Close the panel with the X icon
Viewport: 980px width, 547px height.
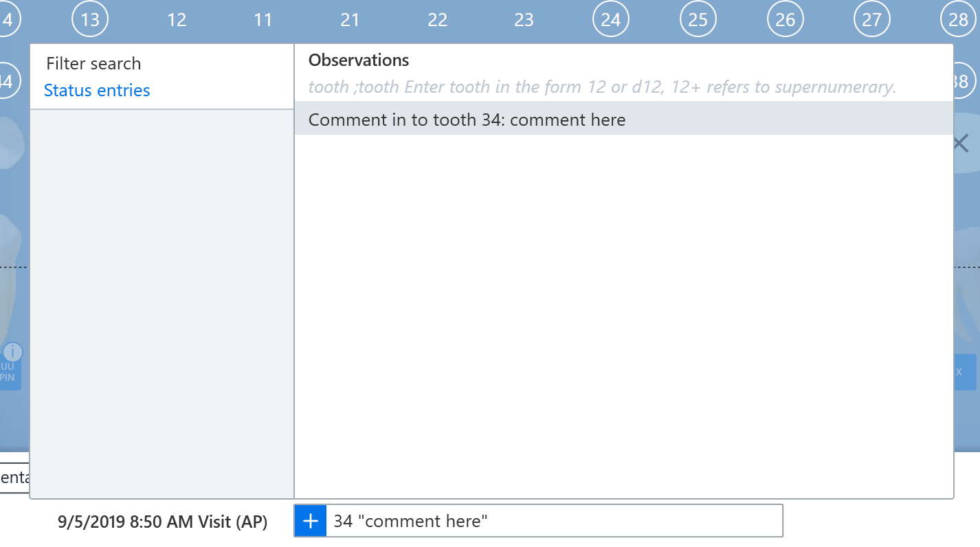coord(960,144)
